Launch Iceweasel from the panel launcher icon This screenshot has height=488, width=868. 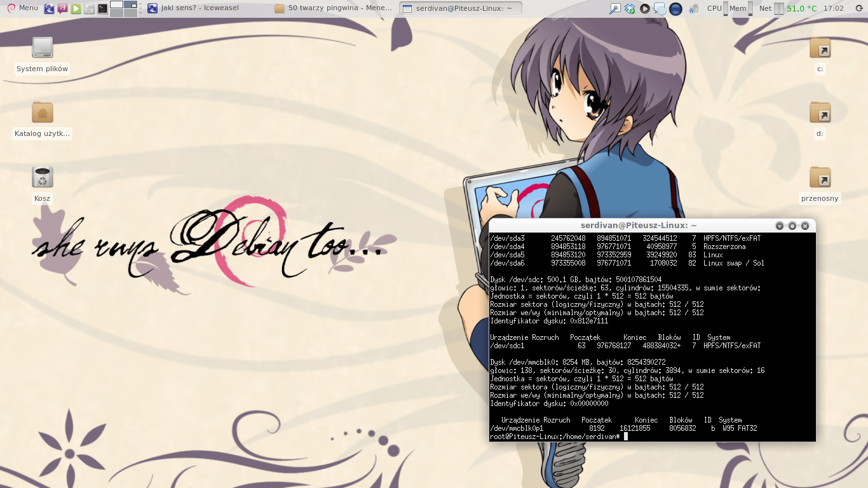(x=49, y=8)
